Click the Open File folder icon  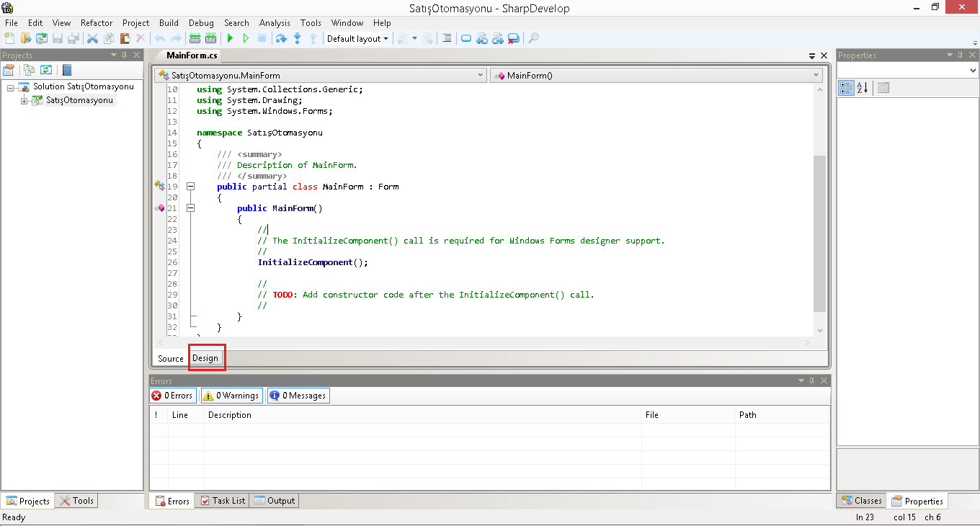[26, 38]
